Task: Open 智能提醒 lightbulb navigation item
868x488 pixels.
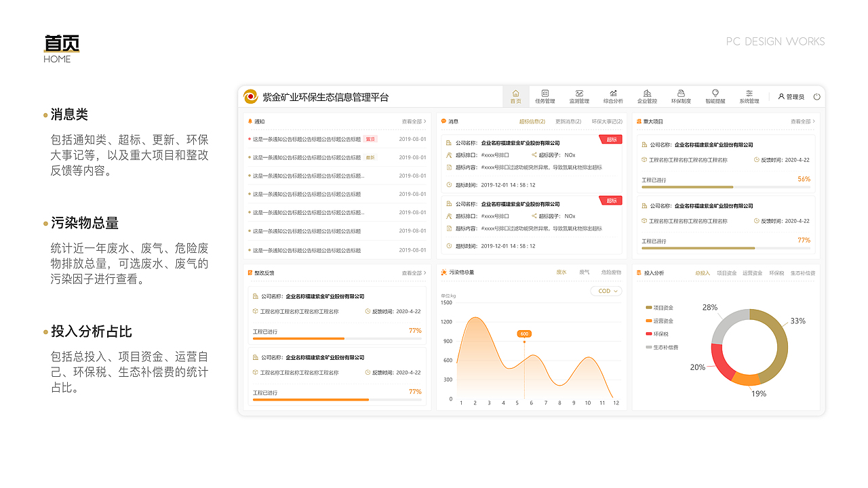Action: (715, 97)
